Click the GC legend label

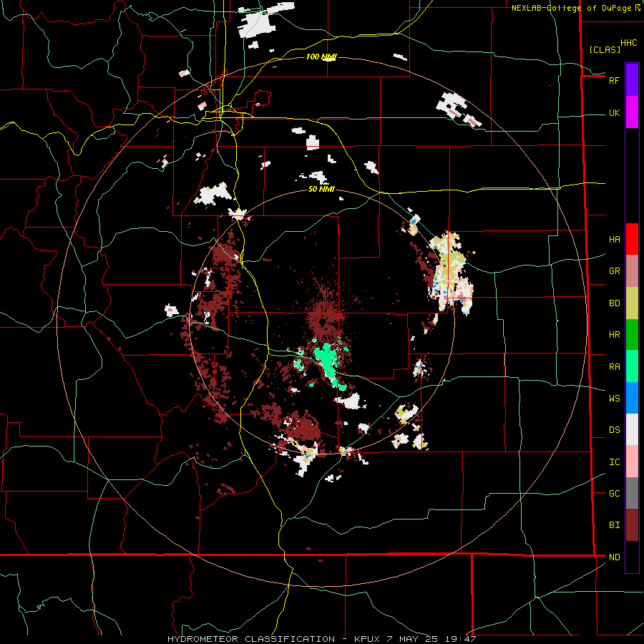614,493
